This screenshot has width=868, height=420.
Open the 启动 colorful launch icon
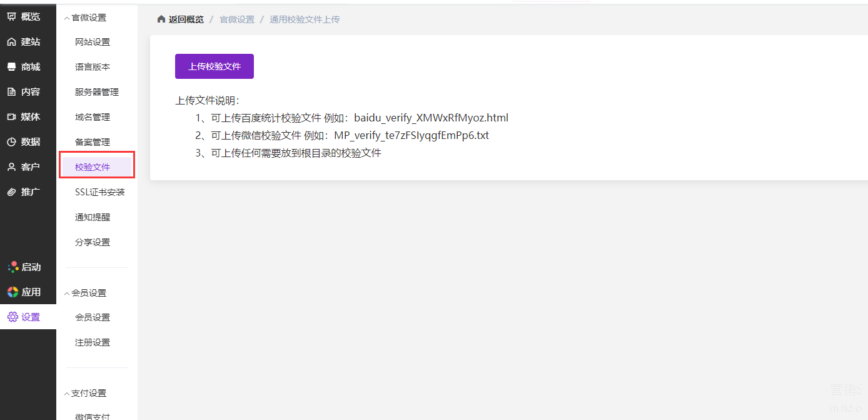[13, 267]
